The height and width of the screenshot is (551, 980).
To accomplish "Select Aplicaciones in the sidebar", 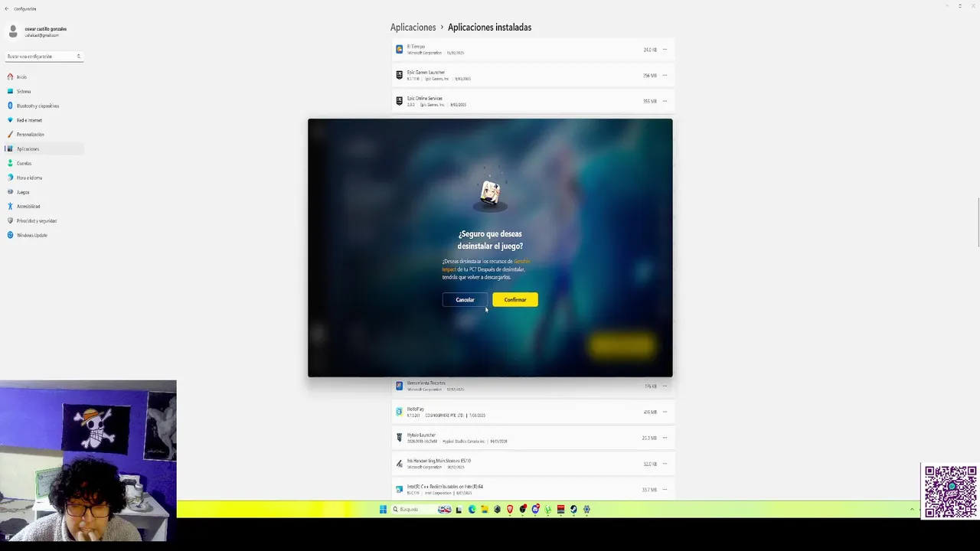I will click(44, 148).
